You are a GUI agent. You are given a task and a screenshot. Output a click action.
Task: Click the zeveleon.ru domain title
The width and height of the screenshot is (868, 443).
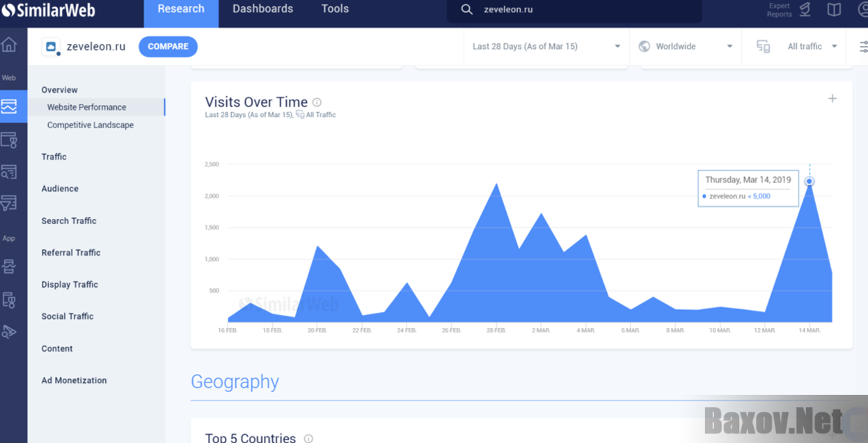[96, 47]
